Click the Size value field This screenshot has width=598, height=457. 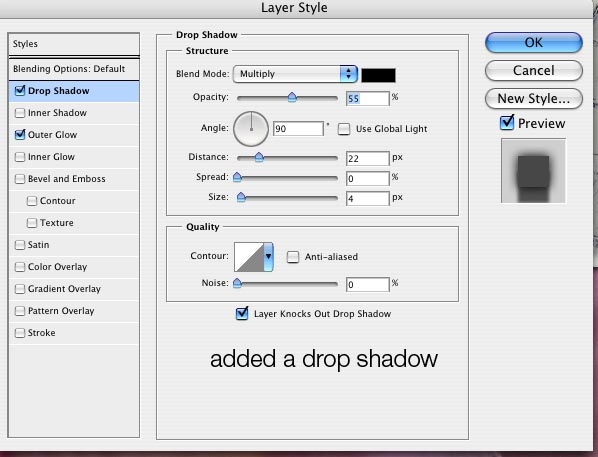tap(368, 199)
